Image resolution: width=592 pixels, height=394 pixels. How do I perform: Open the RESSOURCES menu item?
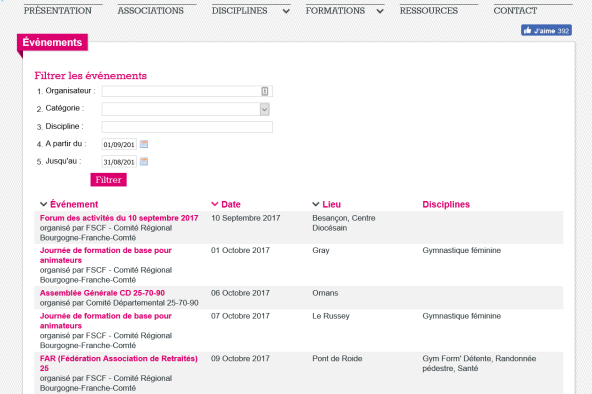tap(429, 11)
